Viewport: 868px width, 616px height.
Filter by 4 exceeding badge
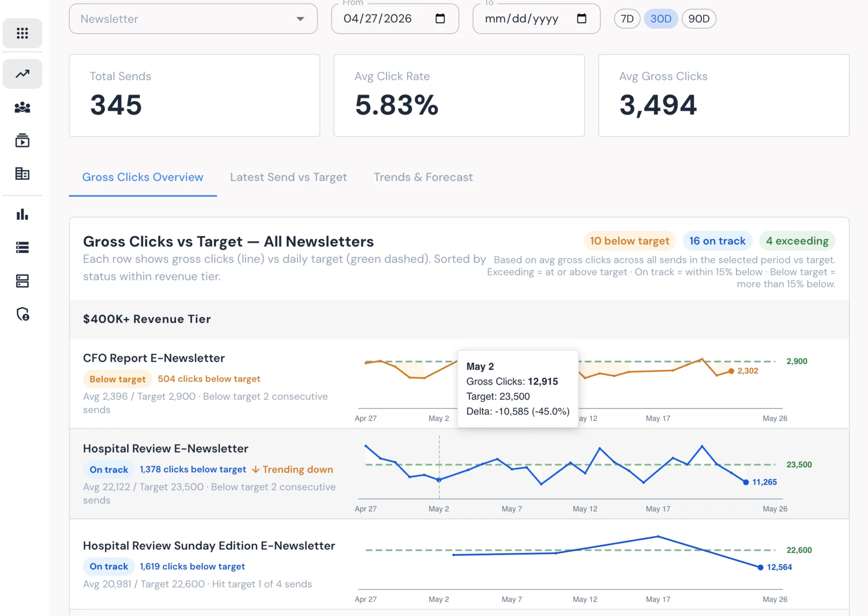pyautogui.click(x=797, y=241)
